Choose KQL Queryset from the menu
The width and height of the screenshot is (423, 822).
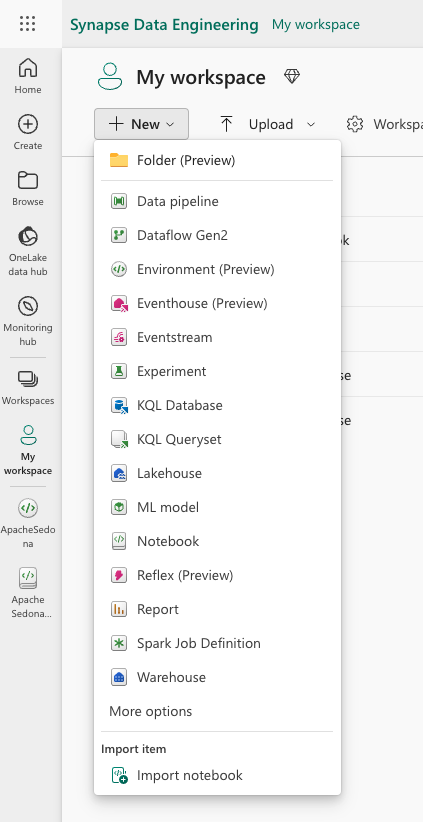[217, 439]
